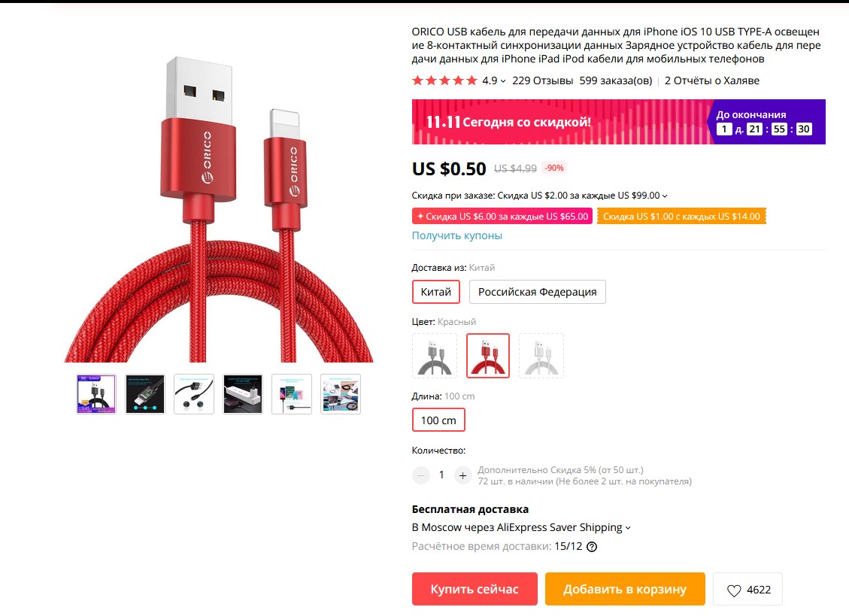Open the first product thumbnail image
This screenshot has width=849, height=616.
point(96,394)
